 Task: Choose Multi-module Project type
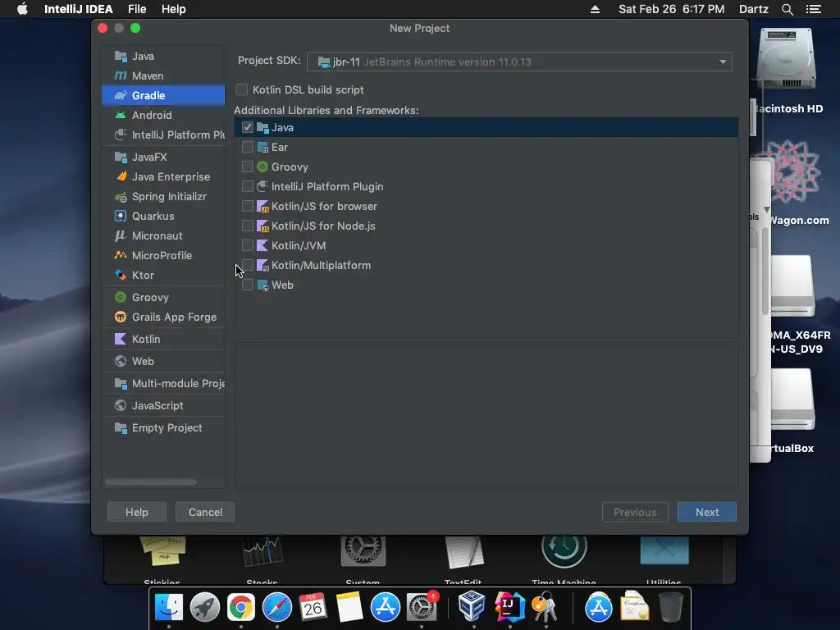(x=163, y=384)
